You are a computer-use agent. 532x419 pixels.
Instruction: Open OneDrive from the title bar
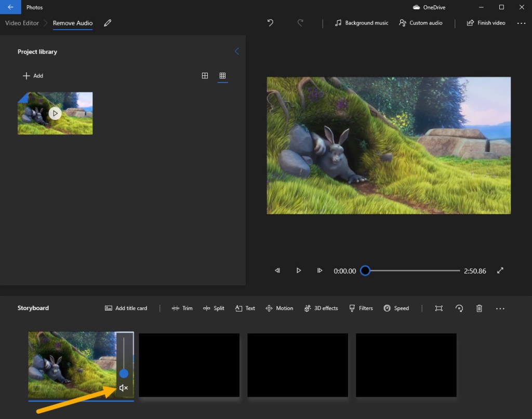(429, 7)
